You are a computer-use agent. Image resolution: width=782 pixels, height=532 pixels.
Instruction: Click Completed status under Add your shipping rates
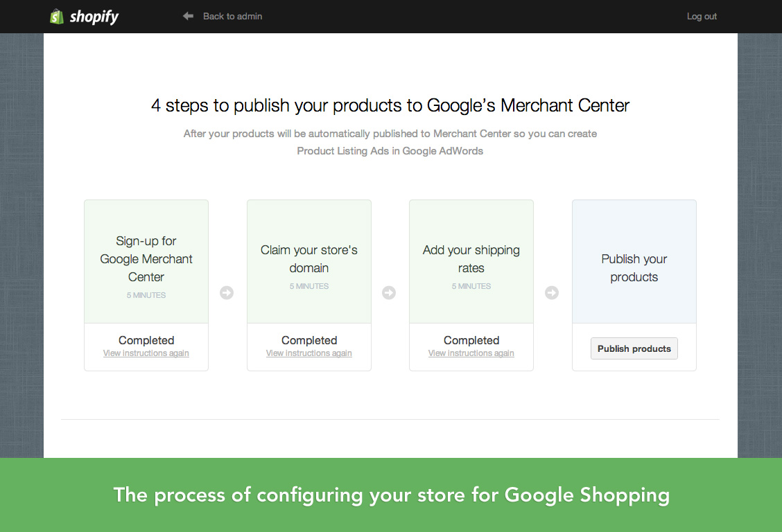(471, 340)
